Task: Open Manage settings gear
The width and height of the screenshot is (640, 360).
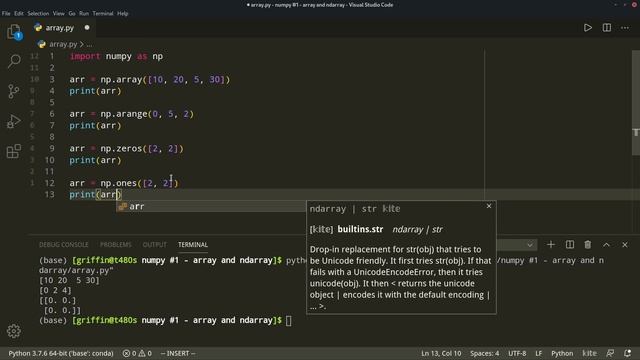Action: 14,331
